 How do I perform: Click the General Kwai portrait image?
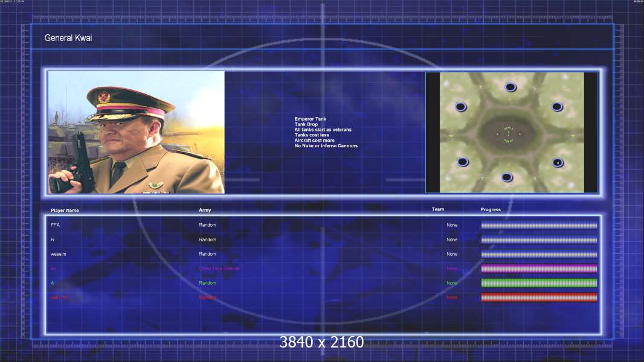[137, 132]
